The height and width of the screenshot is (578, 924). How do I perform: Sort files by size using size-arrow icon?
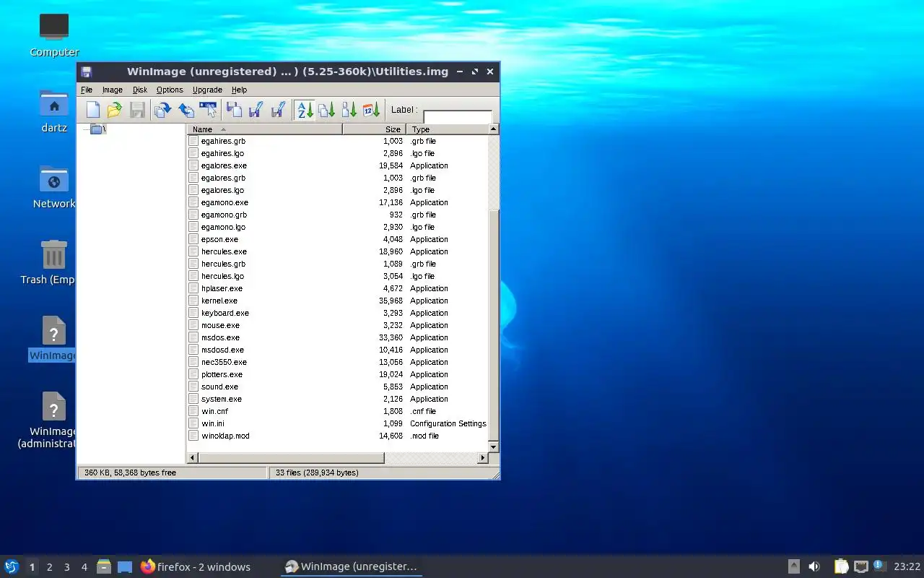(x=349, y=110)
